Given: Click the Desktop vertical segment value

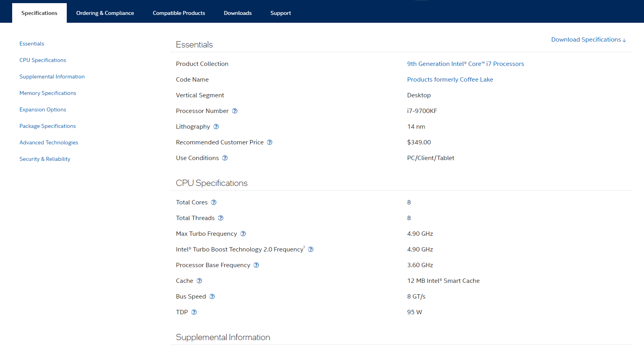Looking at the screenshot, I should click(x=419, y=95).
